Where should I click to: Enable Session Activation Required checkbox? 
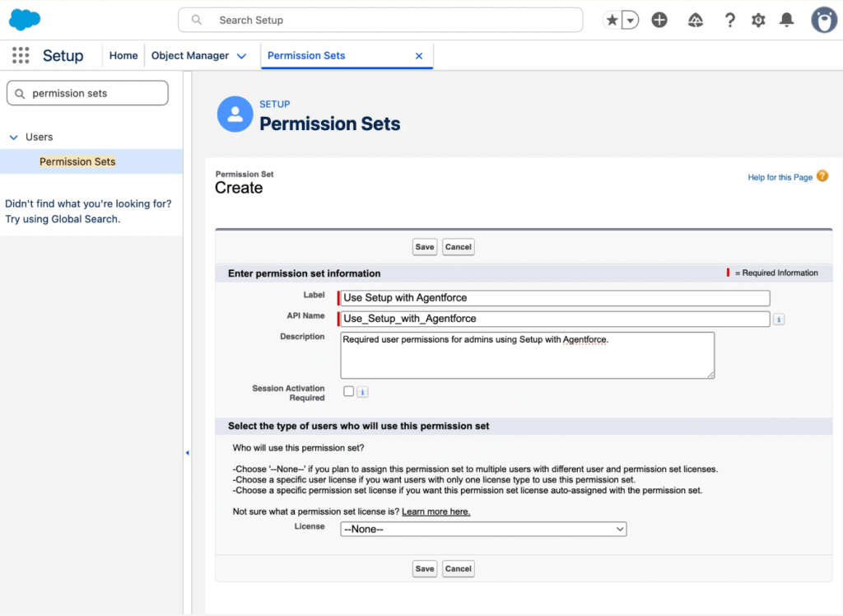347,391
